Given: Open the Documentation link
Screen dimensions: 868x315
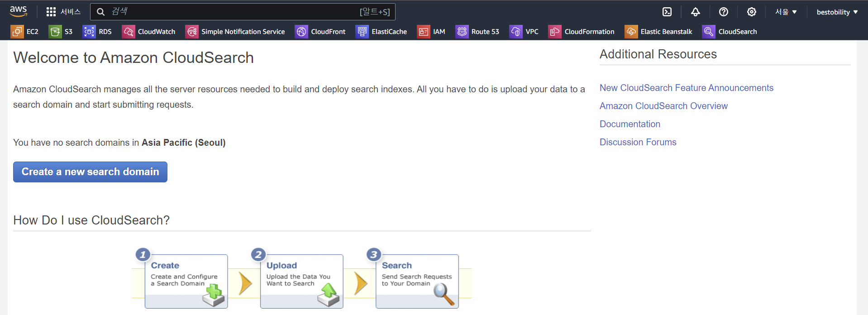Looking at the screenshot, I should (x=630, y=124).
